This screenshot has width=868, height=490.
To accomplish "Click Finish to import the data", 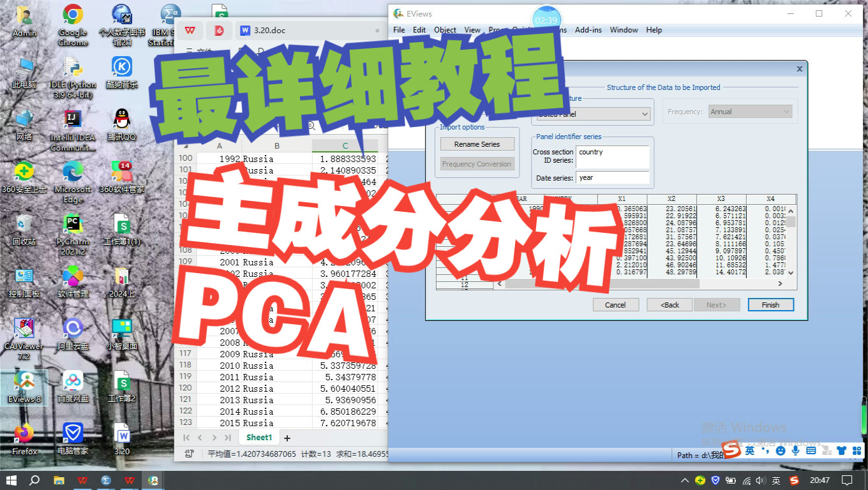I will [x=770, y=304].
